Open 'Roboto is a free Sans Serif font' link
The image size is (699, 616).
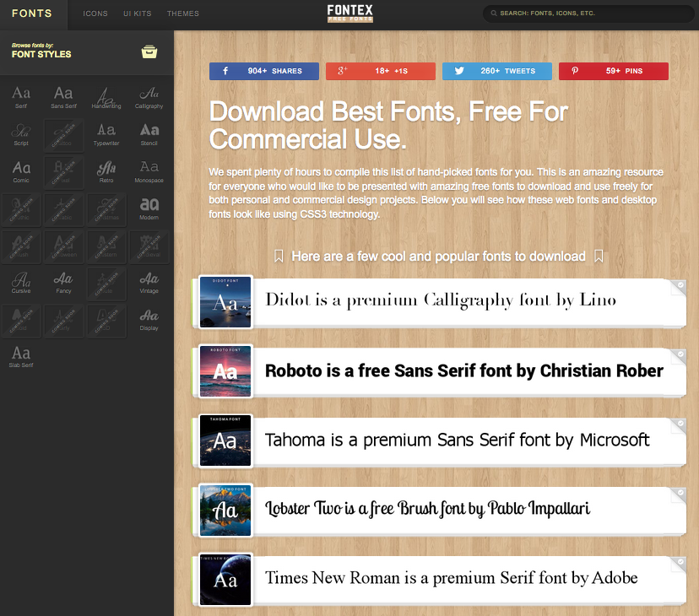pos(464,370)
